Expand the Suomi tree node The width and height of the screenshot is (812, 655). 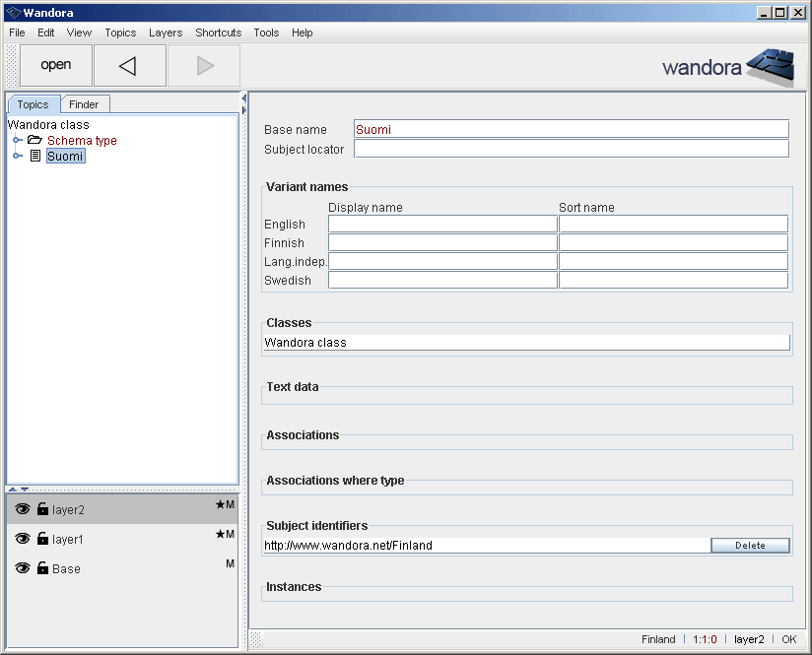click(18, 156)
